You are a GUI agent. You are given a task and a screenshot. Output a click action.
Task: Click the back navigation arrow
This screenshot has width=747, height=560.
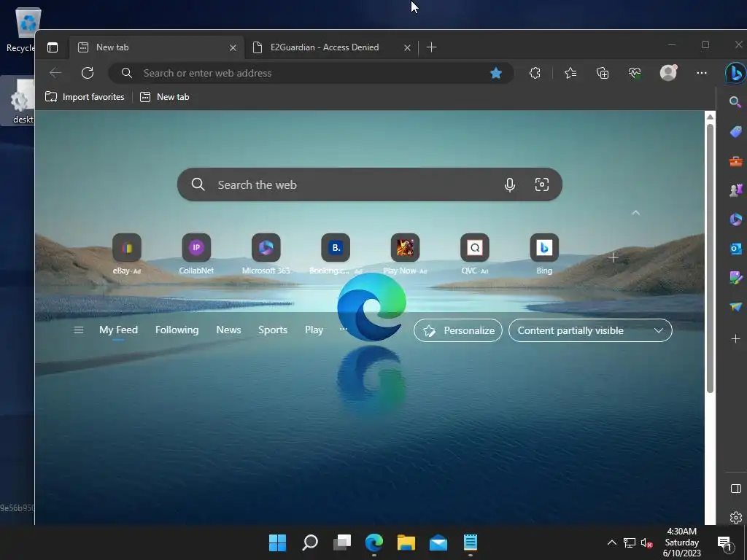pyautogui.click(x=55, y=73)
